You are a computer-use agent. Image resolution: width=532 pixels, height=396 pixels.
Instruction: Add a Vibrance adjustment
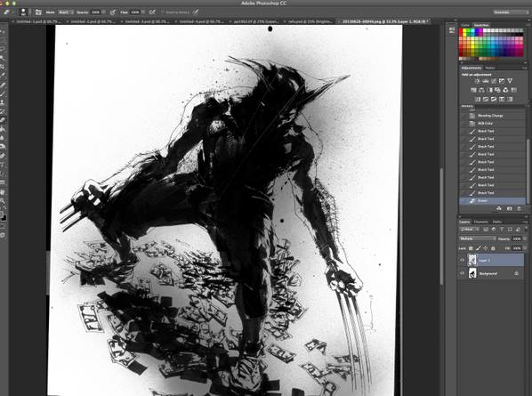tap(510, 81)
